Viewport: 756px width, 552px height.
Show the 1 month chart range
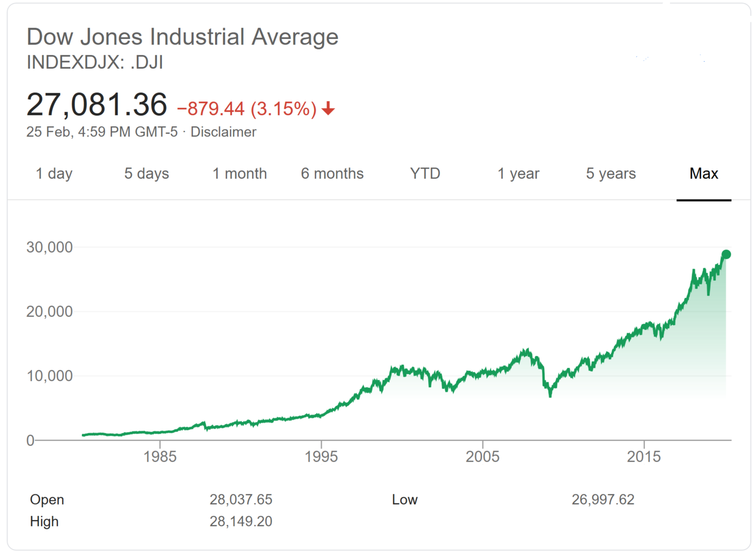(x=240, y=174)
